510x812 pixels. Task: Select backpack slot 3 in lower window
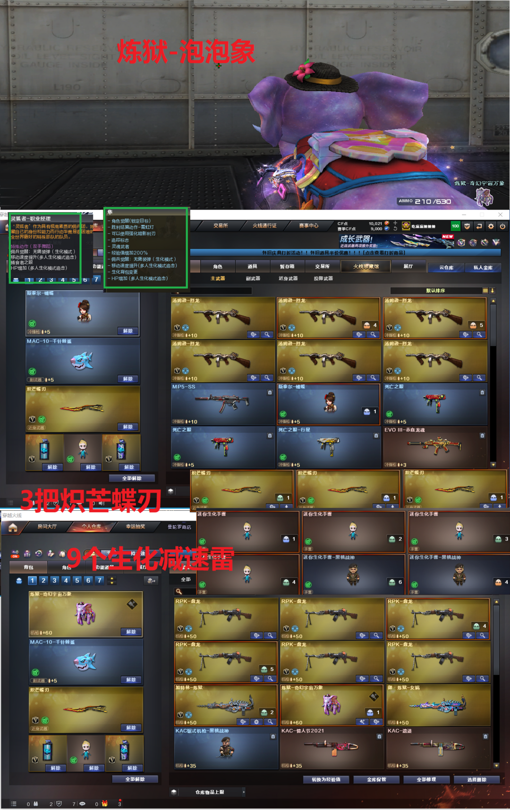(54, 580)
